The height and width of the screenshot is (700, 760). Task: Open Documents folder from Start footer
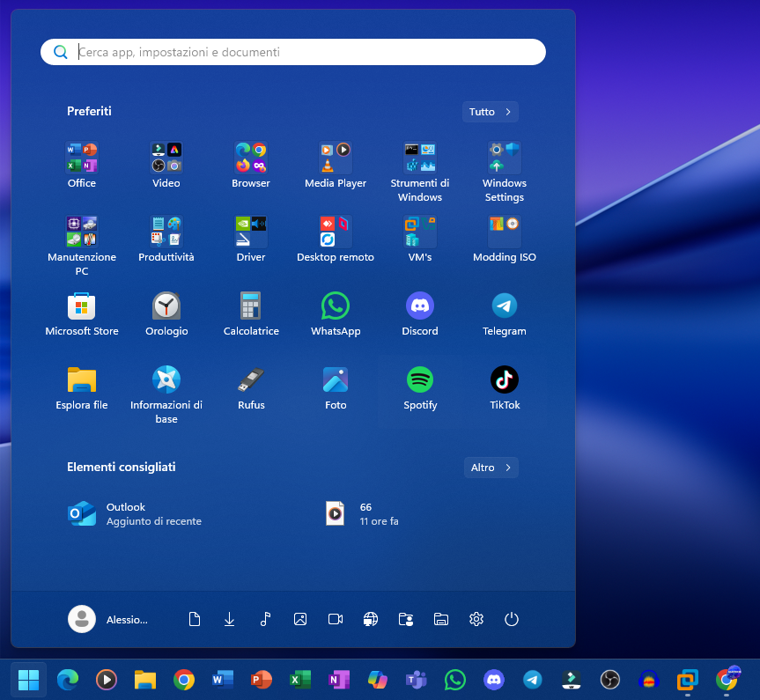pyautogui.click(x=195, y=619)
